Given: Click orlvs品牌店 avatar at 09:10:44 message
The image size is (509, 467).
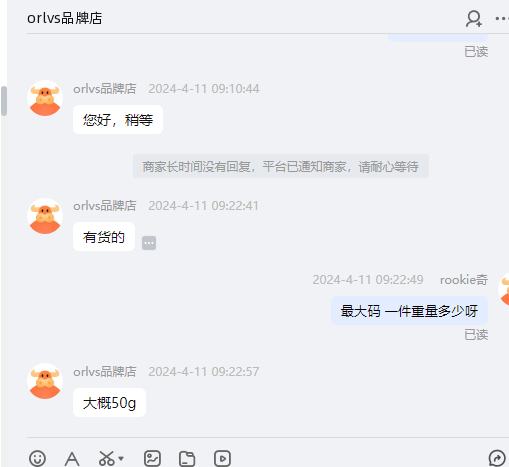Looking at the screenshot, I should point(45,98).
